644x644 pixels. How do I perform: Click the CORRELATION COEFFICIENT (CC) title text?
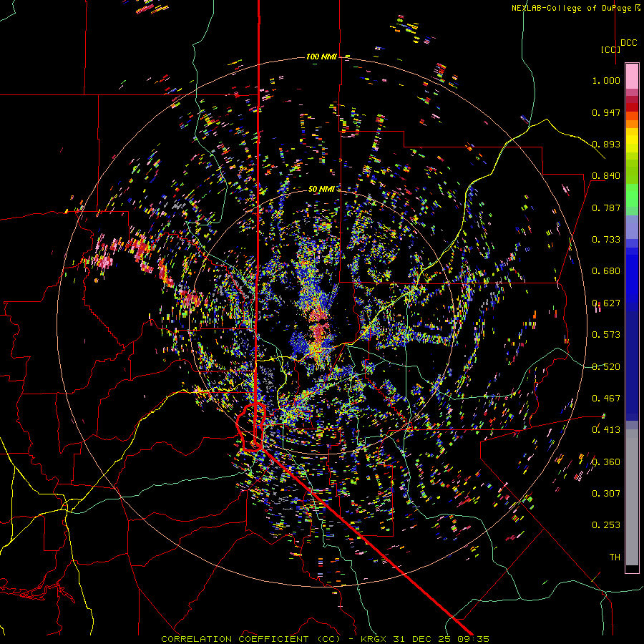[x=250, y=639]
